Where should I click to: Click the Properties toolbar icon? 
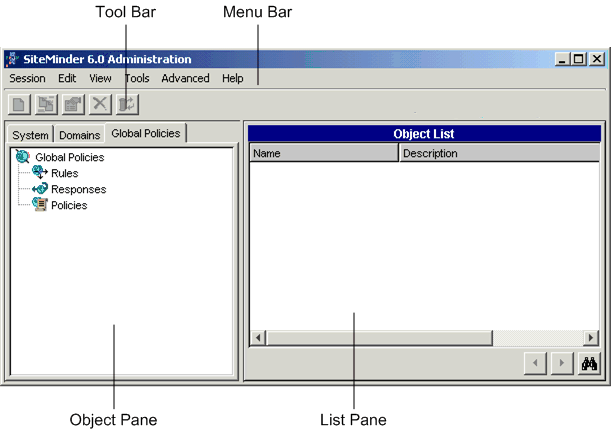pos(73,104)
